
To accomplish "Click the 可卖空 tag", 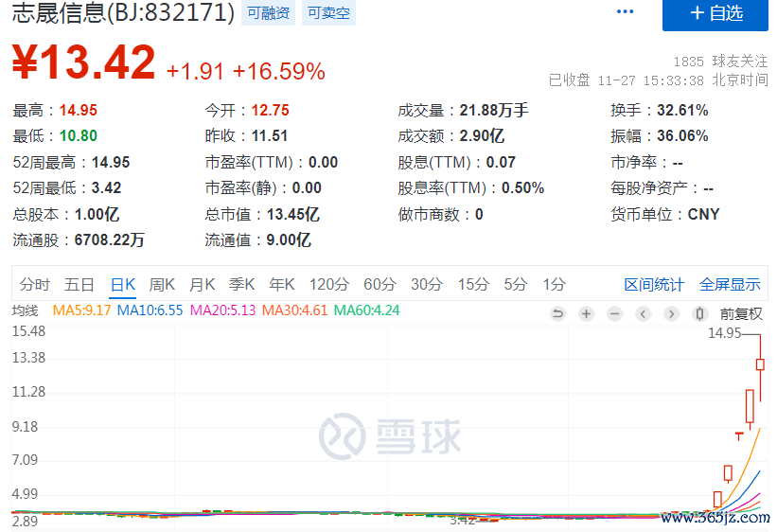I will (x=328, y=13).
